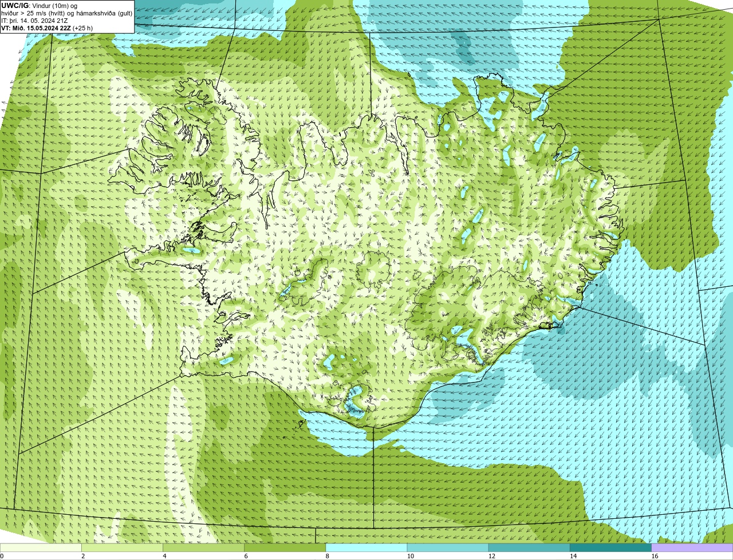
Task: Click the legend tick label 4
Action: 164,556
